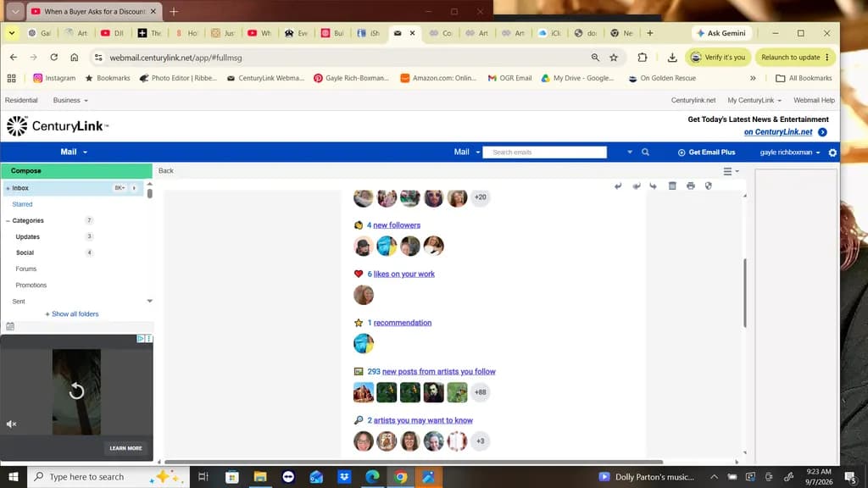
Task: Open Dropbox from the taskbar
Action: coord(344,476)
